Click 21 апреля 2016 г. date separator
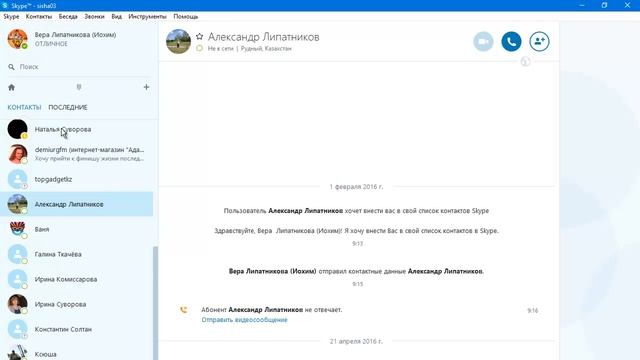Viewport: 640px width, 360px height. [356, 341]
